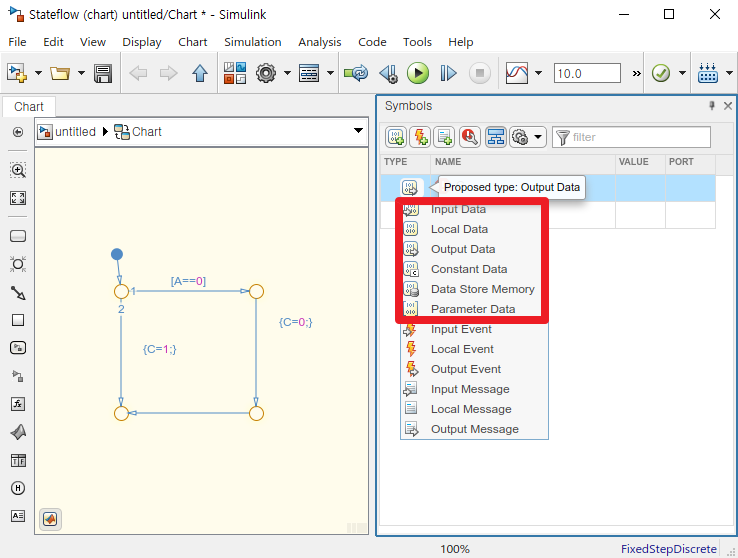Screen dimensions: 738x558
Task: Pin the Symbols pane
Action: point(712,105)
